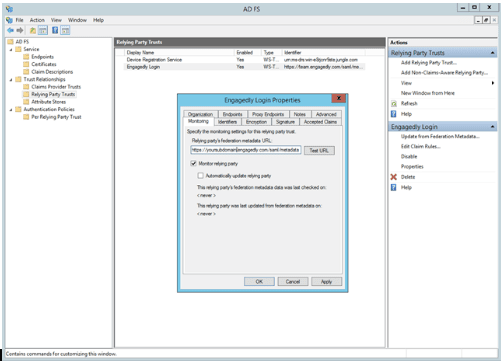Screen dimensions: 503x361
Task: Select the Monitoring tab
Action: tap(198, 121)
